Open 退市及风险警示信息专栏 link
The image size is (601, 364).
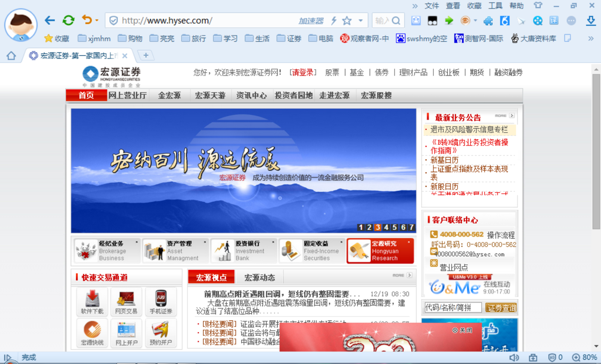point(469,129)
